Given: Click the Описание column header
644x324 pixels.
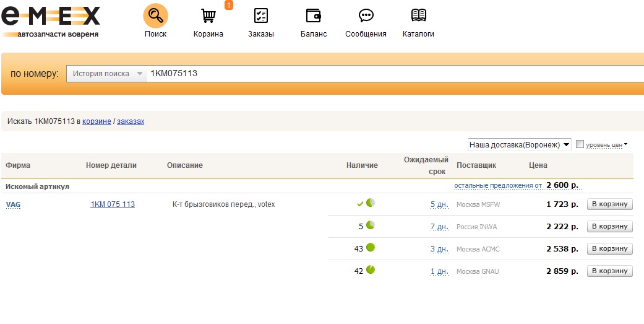Looking at the screenshot, I should coord(185,165).
